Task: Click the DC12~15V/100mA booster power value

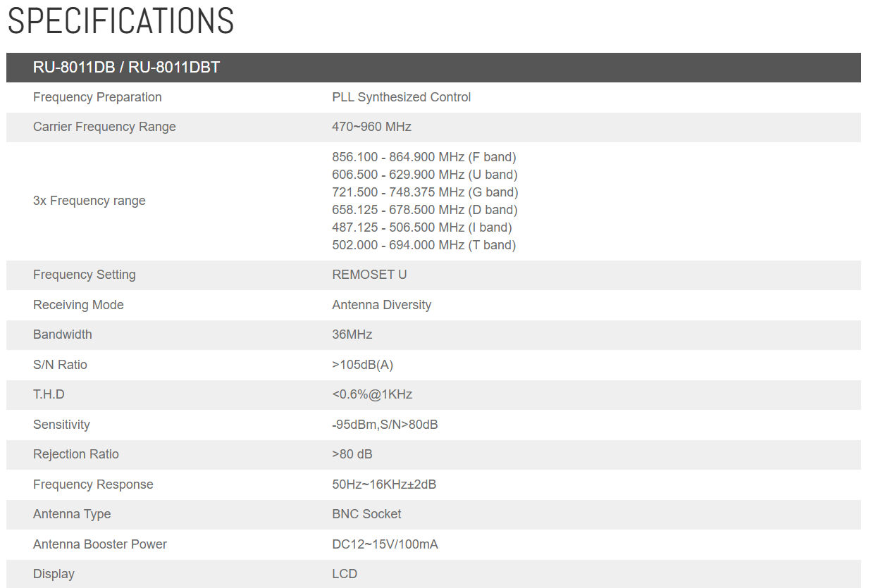Action: tap(385, 544)
